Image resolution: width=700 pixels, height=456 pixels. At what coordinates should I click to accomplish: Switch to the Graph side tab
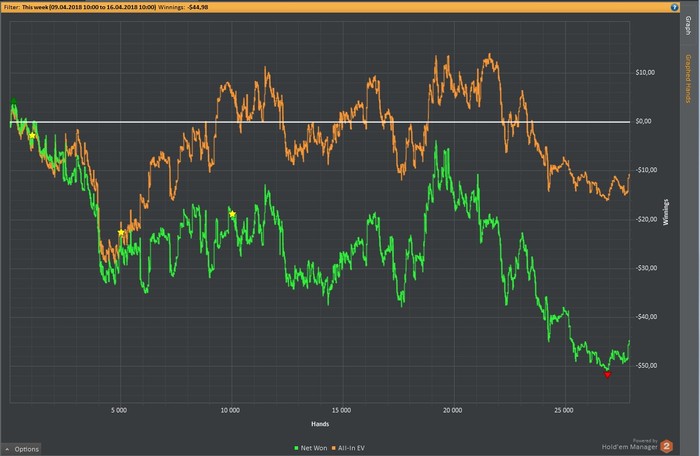tap(688, 26)
